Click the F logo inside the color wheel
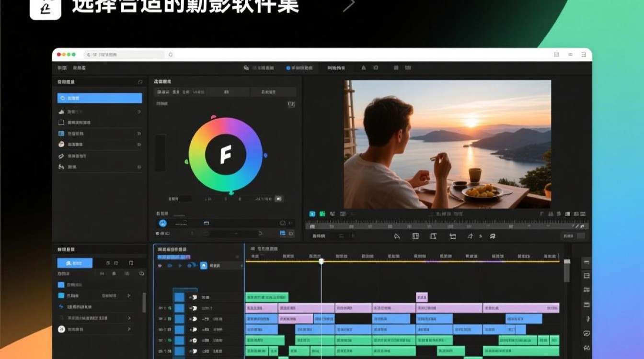Image resolution: width=644 pixels, height=359 pixels. pyautogui.click(x=226, y=155)
